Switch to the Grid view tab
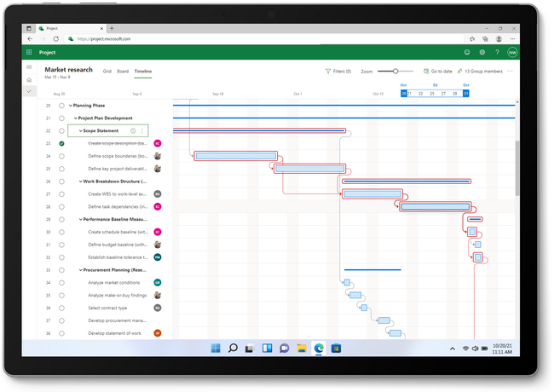The width and height of the screenshot is (554, 392). pyautogui.click(x=107, y=72)
